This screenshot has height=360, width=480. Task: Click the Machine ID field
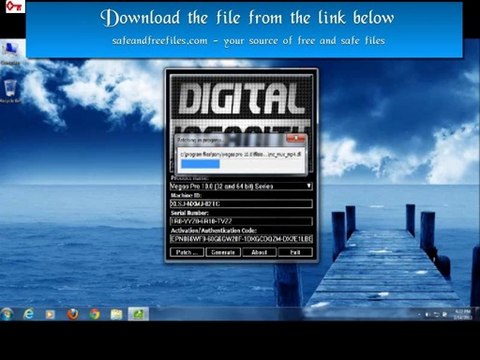[241, 204]
